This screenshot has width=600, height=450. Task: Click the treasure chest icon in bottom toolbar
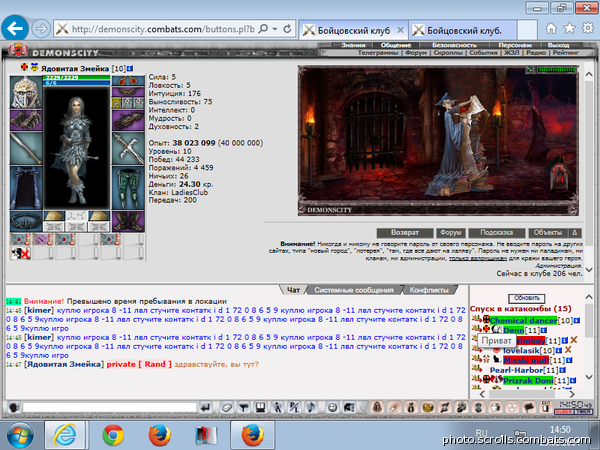427,407
